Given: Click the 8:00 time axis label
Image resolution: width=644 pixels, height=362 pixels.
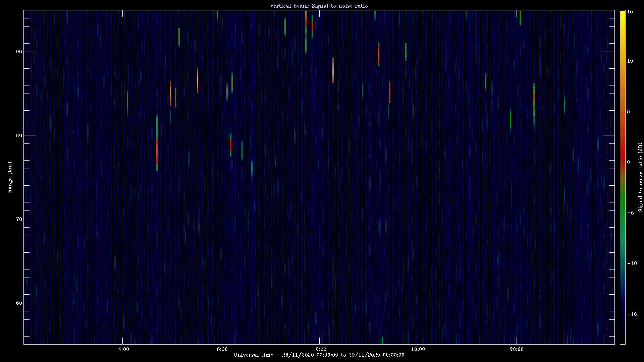Looking at the screenshot, I should 222,349.
